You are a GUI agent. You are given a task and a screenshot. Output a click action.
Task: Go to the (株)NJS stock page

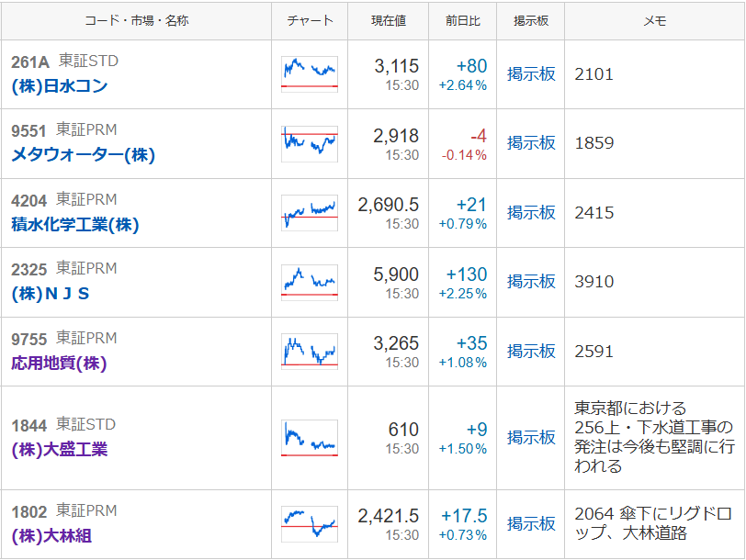click(x=51, y=294)
